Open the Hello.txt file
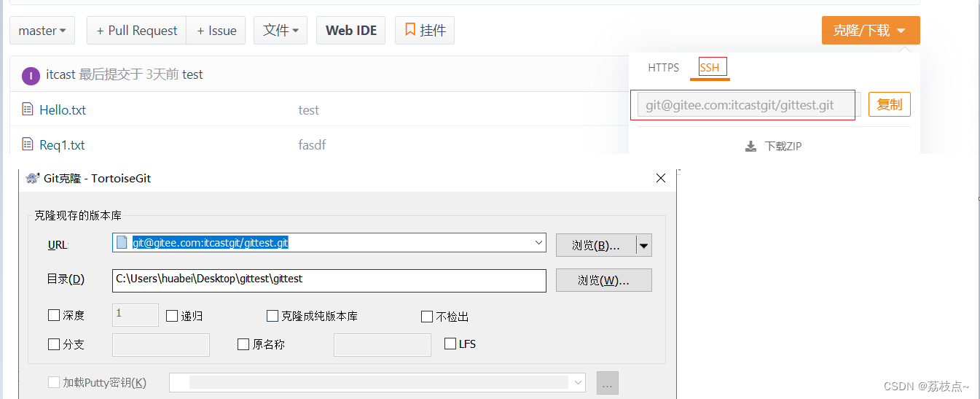The width and height of the screenshot is (980, 399). 63,110
